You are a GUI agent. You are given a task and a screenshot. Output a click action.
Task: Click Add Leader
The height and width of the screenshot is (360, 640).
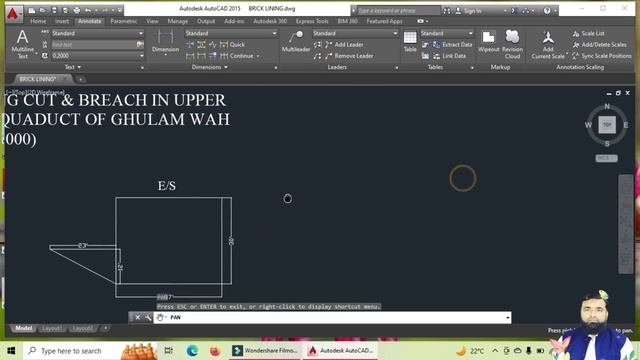point(344,44)
